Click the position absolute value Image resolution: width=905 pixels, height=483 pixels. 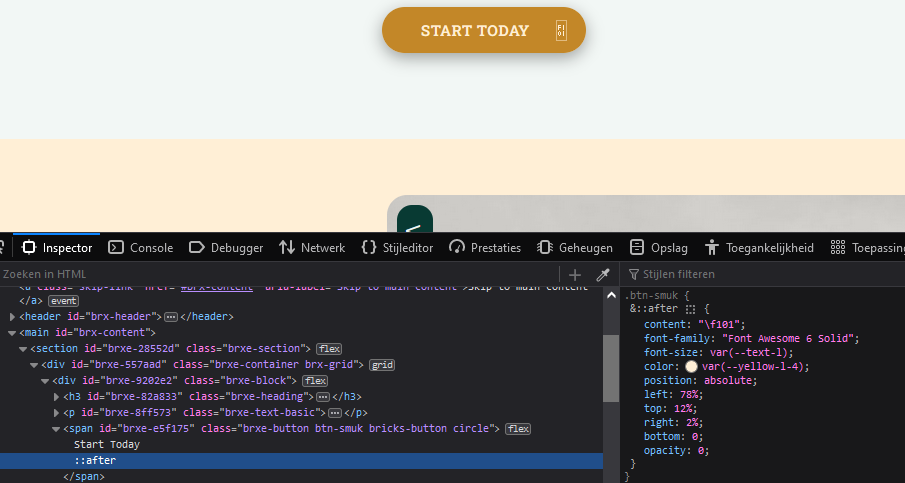pos(727,380)
